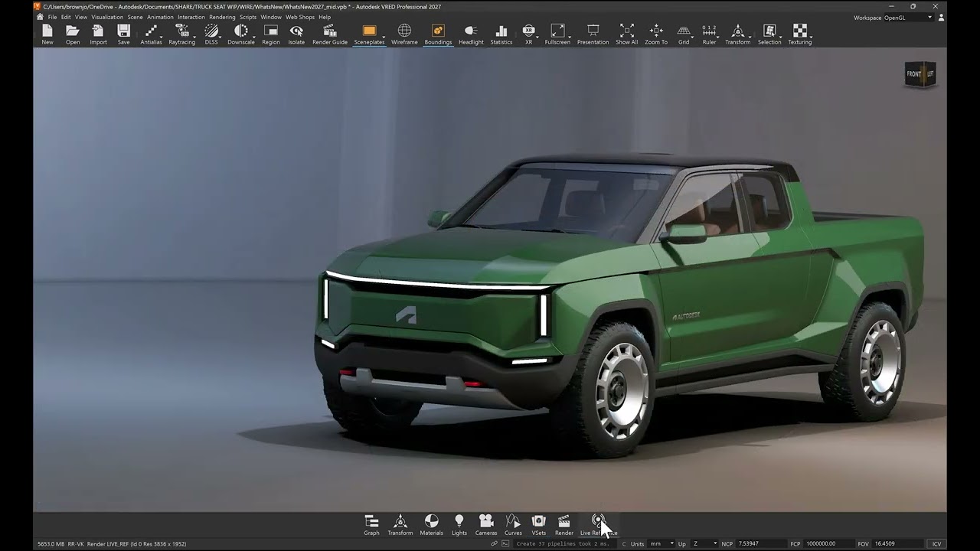This screenshot has height=551, width=980.
Task: Click the top toolbar Transform icon
Action: pyautogui.click(x=738, y=34)
